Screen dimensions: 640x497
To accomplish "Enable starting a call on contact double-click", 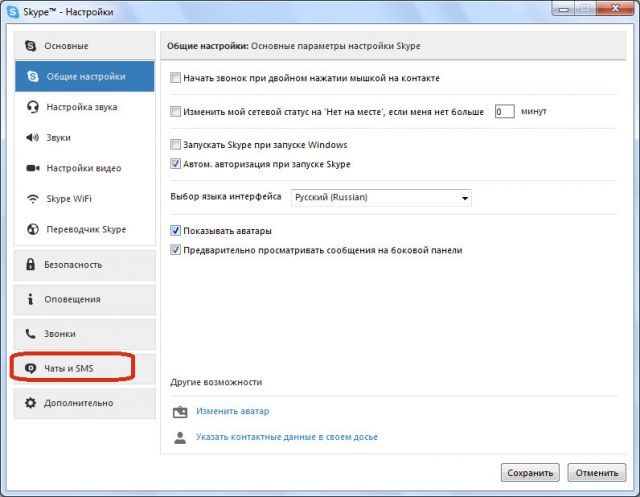I will pos(175,78).
